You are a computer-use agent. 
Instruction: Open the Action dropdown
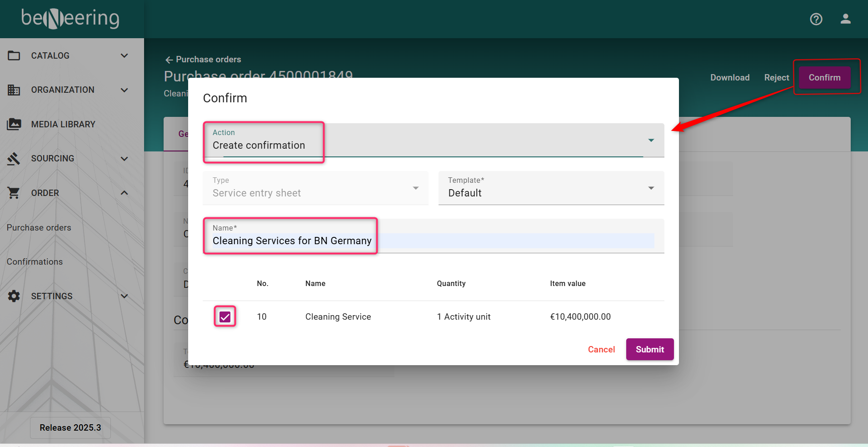point(651,141)
